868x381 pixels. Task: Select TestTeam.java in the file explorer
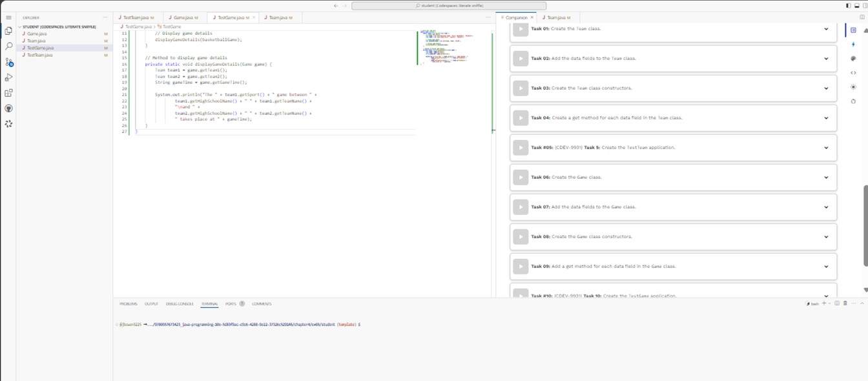click(x=40, y=55)
